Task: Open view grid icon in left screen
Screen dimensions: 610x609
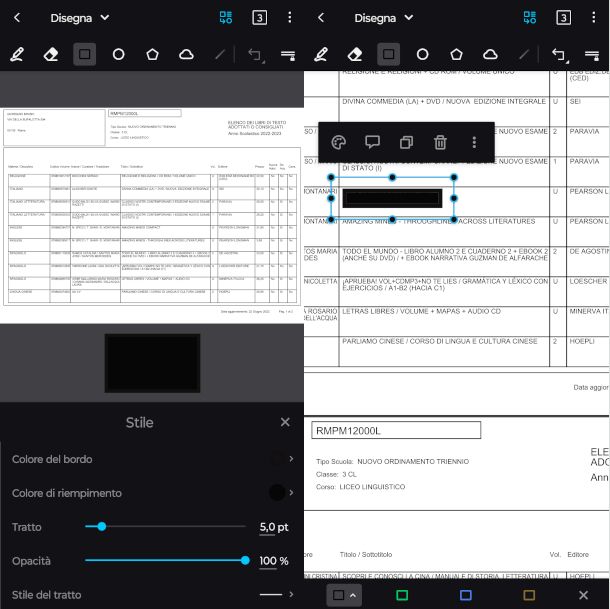Action: (x=226, y=18)
